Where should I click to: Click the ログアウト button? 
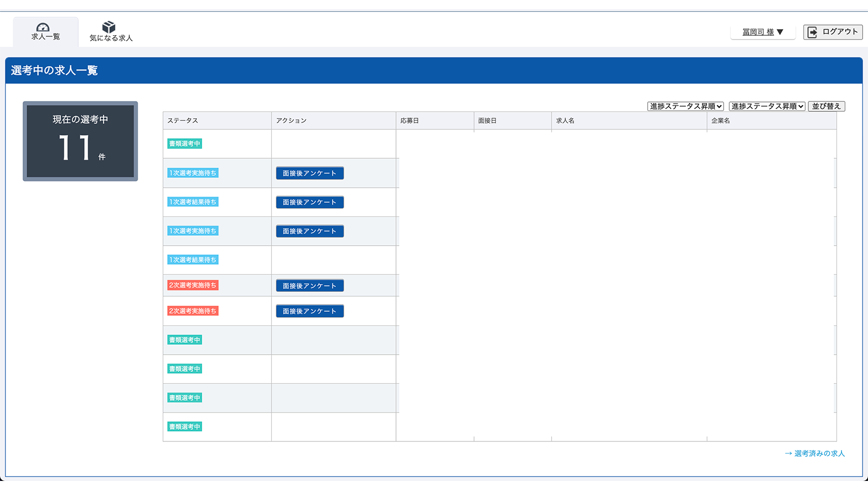click(x=833, y=32)
